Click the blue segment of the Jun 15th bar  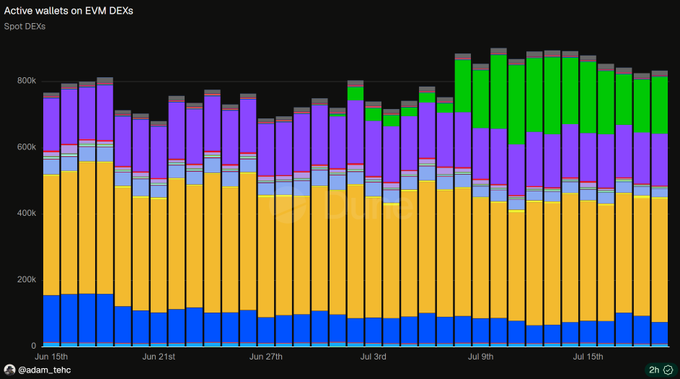51,319
